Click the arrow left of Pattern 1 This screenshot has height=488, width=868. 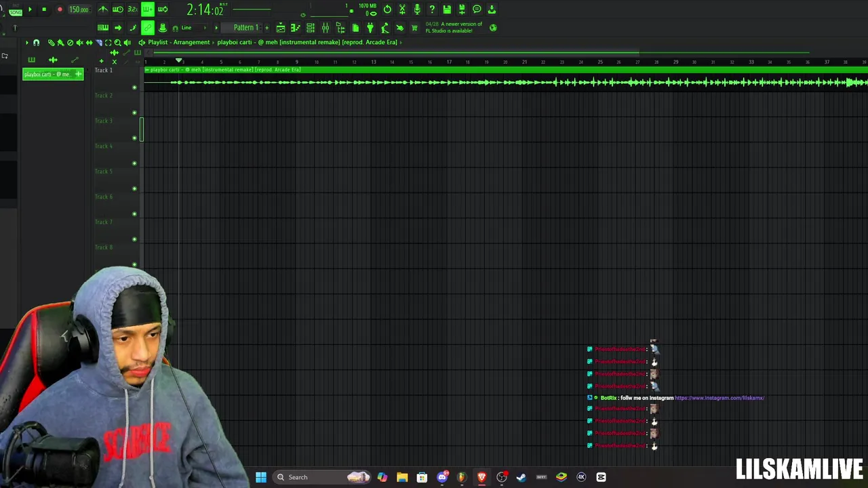coord(216,28)
